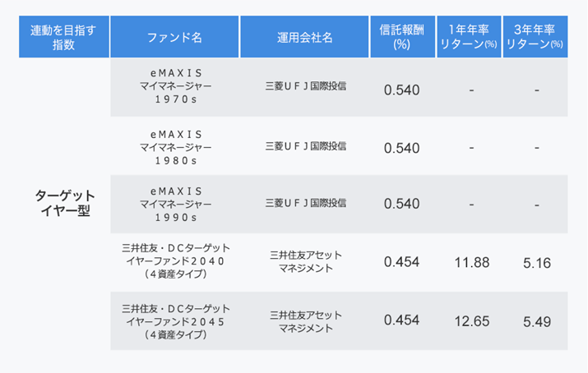Image resolution: width=588 pixels, height=373 pixels.
Task: Click 三井住友・DCターゲットイヤーファンド2045 fund name
Action: click(x=175, y=321)
